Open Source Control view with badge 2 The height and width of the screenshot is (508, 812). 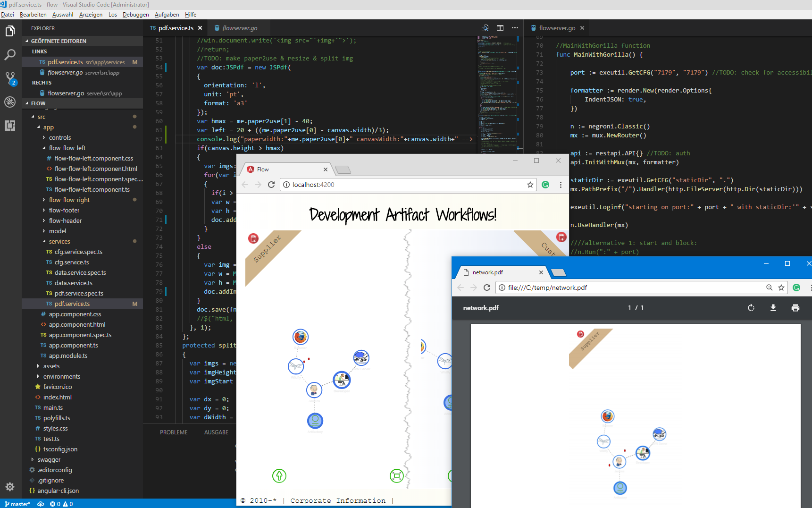click(10, 78)
